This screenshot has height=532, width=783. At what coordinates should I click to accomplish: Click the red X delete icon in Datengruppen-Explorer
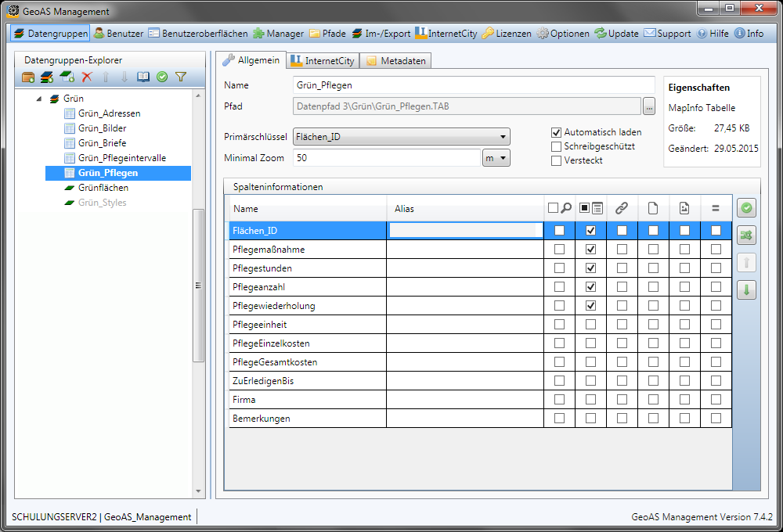point(87,77)
